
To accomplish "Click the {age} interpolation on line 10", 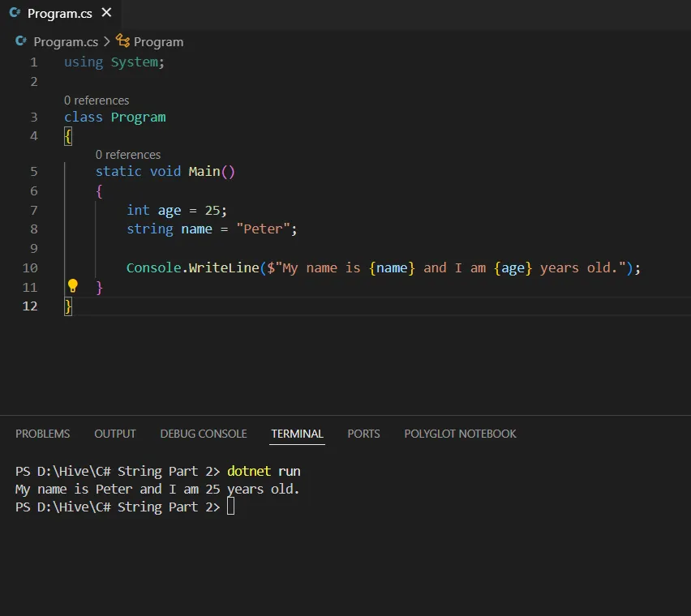I will pos(513,268).
